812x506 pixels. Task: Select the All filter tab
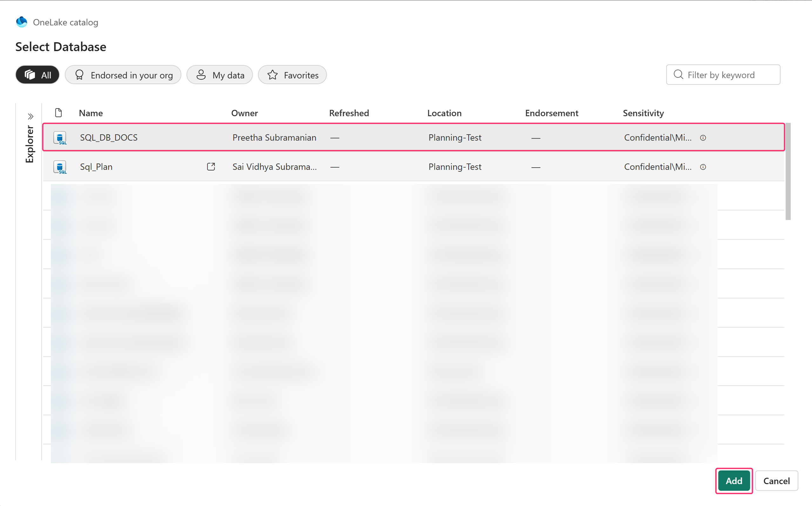(x=37, y=75)
